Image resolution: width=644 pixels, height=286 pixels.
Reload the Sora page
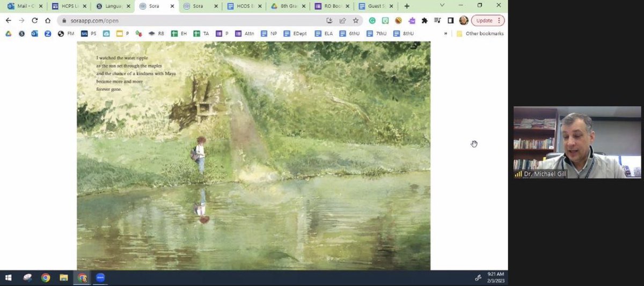coord(35,20)
